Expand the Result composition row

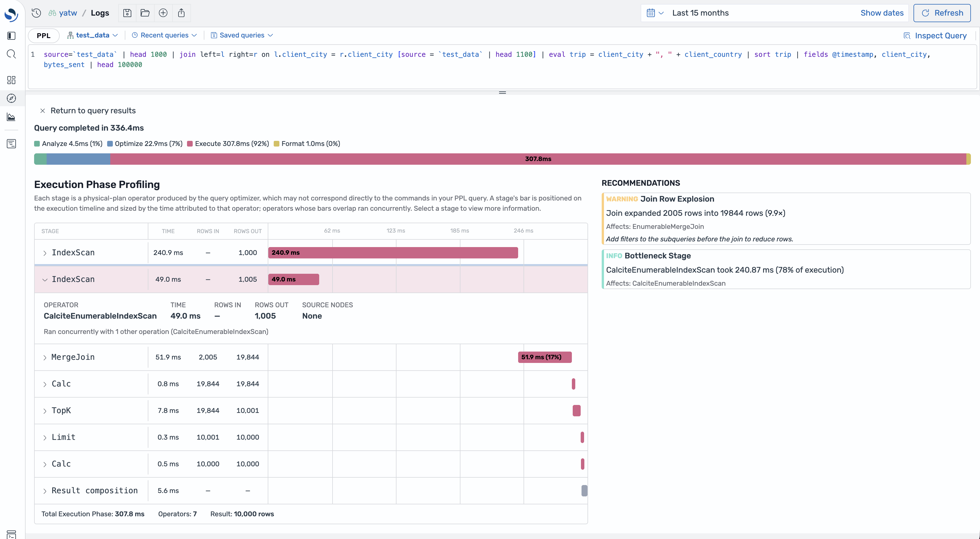[x=45, y=491]
